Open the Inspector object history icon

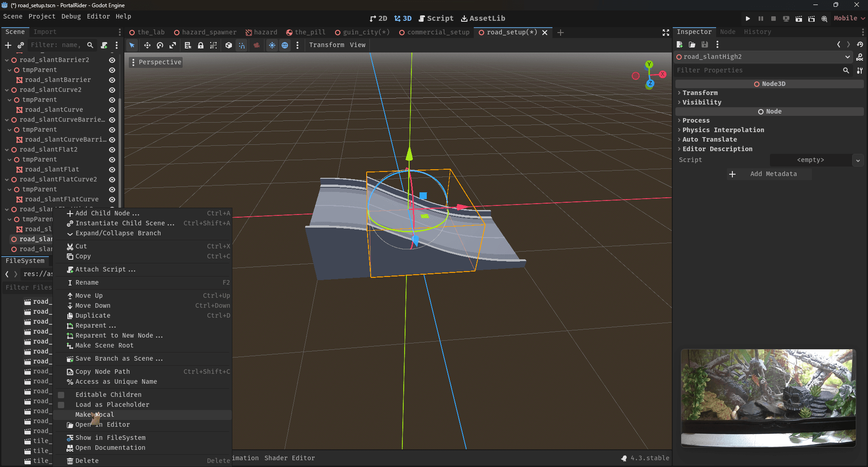(860, 44)
